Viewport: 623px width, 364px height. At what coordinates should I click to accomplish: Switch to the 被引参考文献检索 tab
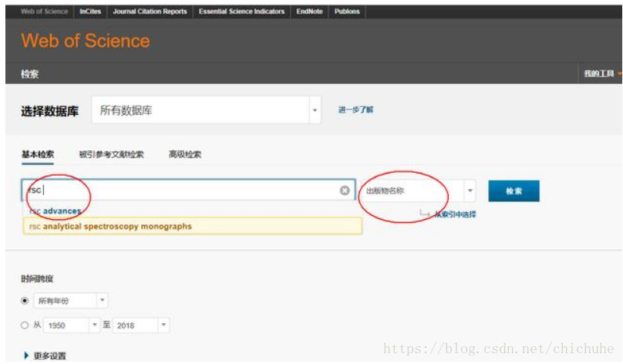(111, 154)
